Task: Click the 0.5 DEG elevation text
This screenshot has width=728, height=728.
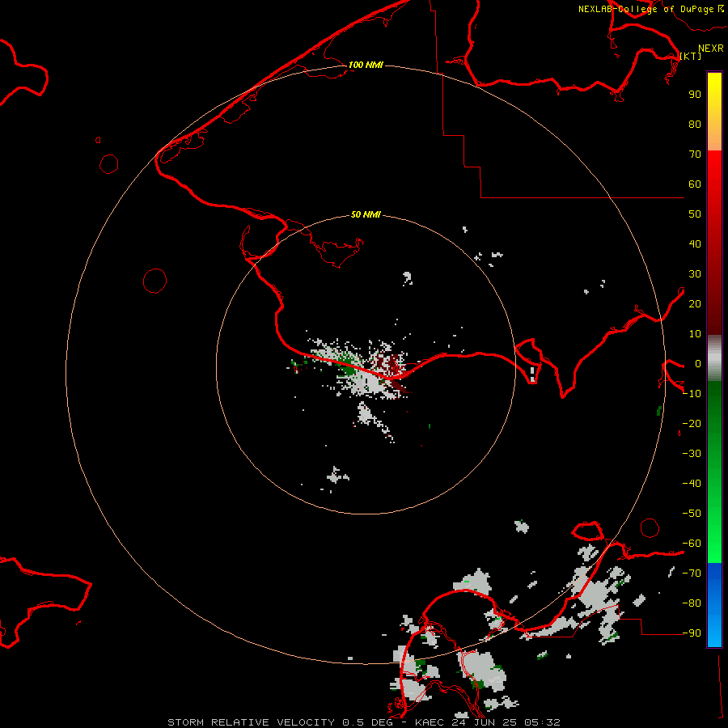Action: click(x=368, y=722)
